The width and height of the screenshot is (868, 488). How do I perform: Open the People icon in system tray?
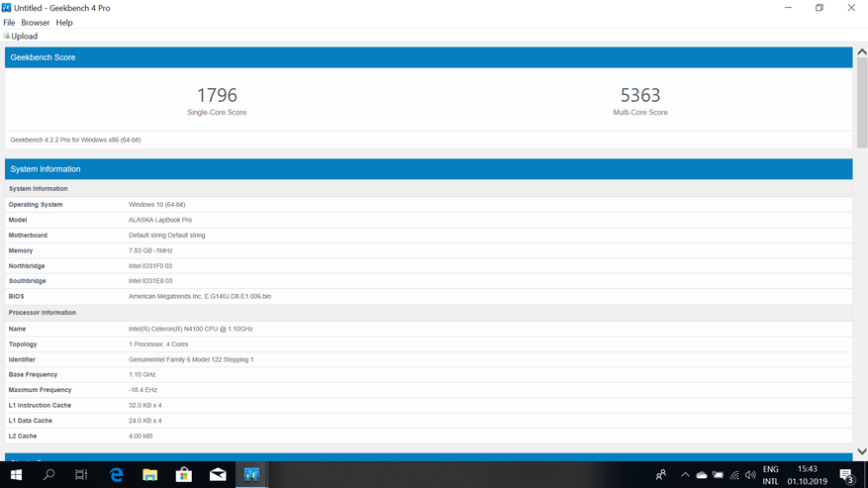[x=661, y=475]
